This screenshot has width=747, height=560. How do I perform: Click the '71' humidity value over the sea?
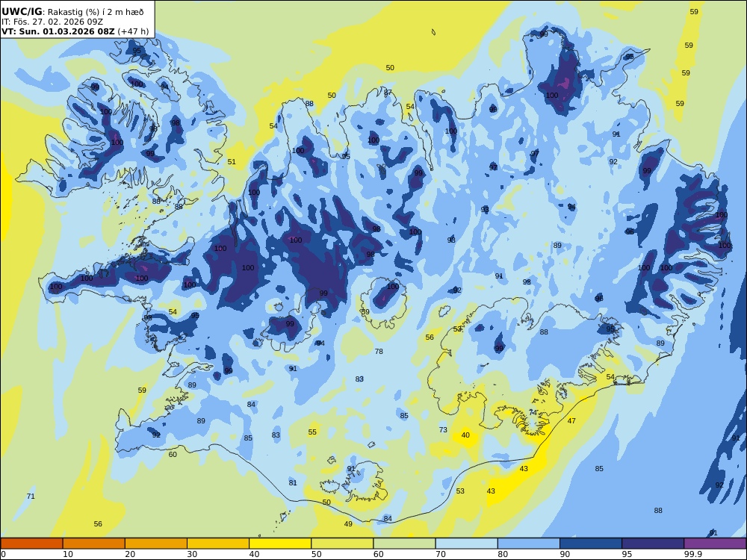click(x=31, y=497)
